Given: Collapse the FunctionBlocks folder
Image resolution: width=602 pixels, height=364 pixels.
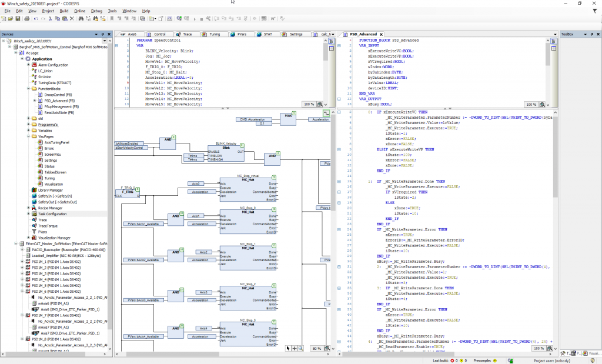Looking at the screenshot, I should tap(28, 89).
